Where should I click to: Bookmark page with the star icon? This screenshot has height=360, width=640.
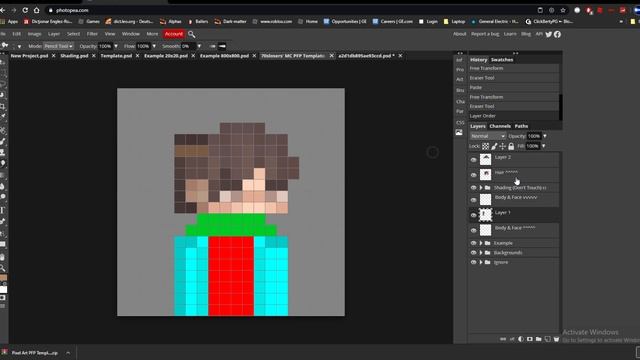click(x=563, y=10)
